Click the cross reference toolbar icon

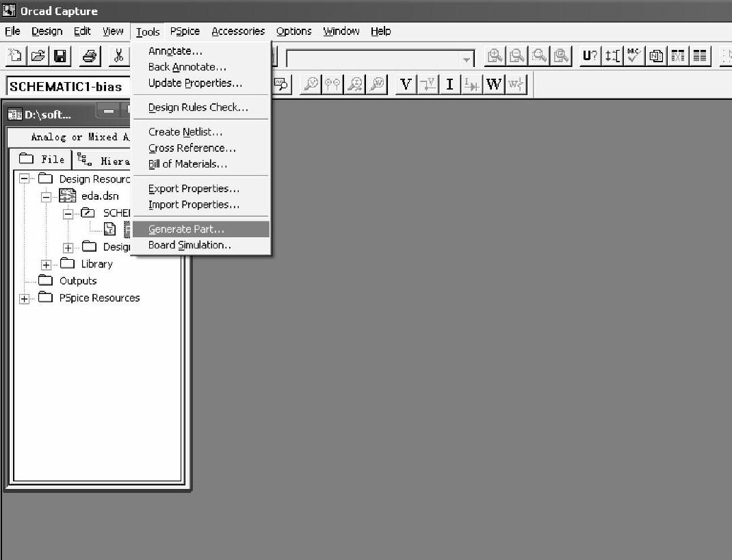click(678, 56)
